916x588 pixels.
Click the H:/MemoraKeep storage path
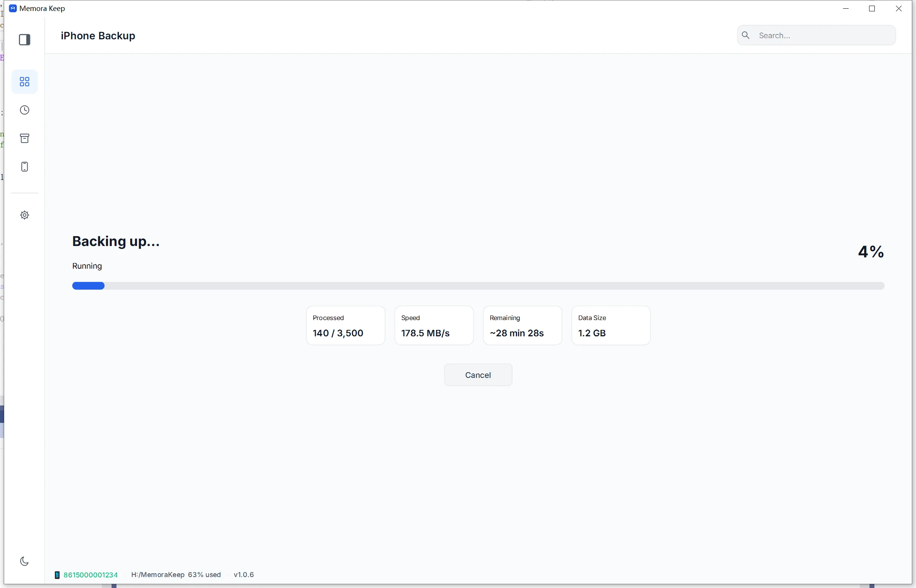[x=158, y=575]
